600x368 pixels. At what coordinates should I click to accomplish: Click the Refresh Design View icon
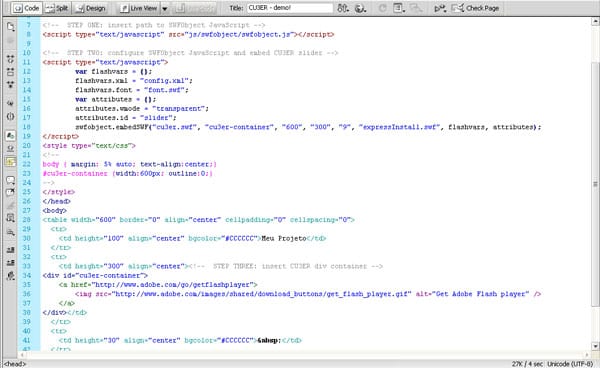click(x=382, y=8)
